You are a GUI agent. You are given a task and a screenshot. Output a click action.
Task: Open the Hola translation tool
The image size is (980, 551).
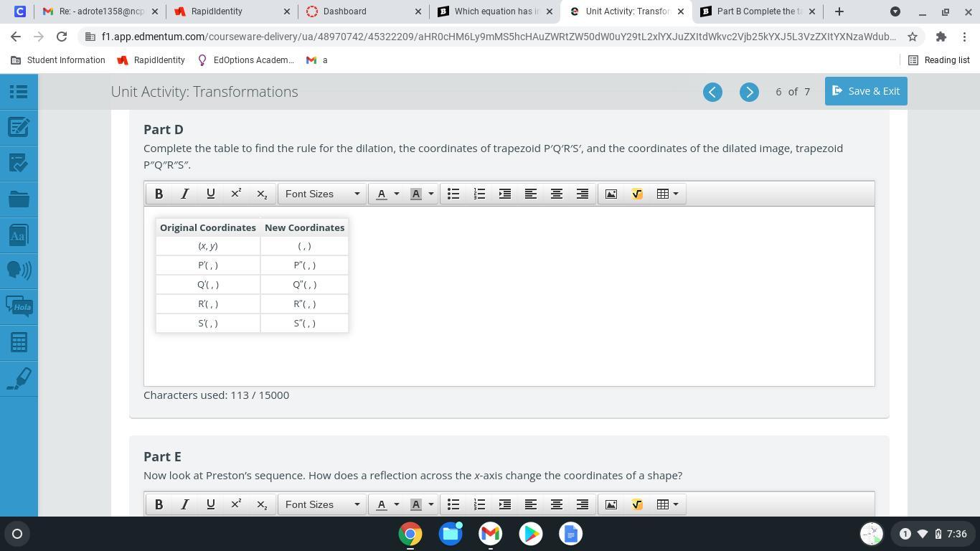point(19,306)
